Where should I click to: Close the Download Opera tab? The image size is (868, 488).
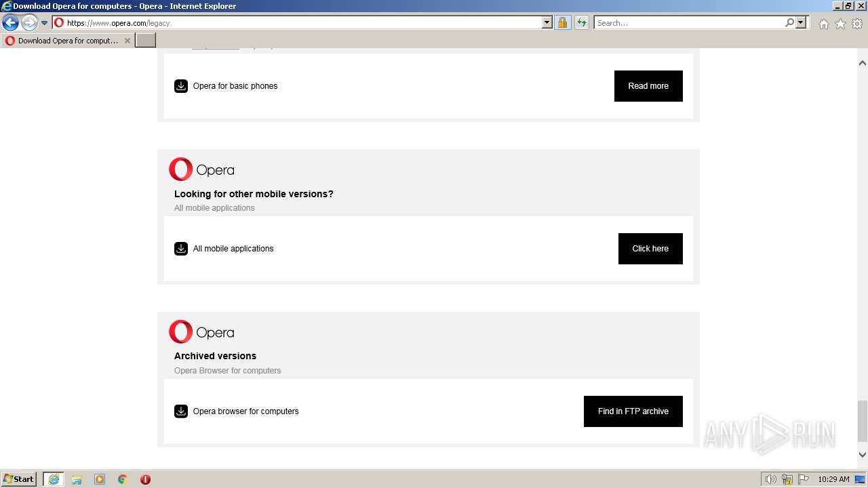(127, 41)
